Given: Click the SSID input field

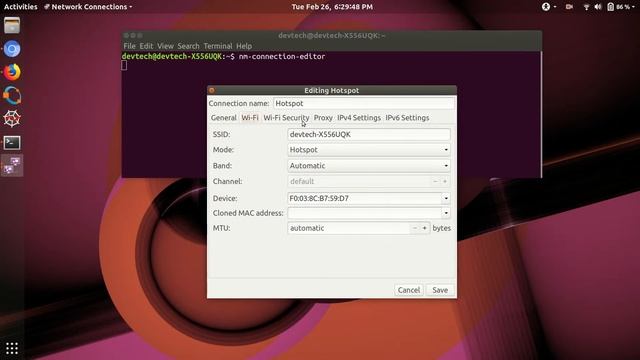Looking at the screenshot, I should (x=369, y=134).
